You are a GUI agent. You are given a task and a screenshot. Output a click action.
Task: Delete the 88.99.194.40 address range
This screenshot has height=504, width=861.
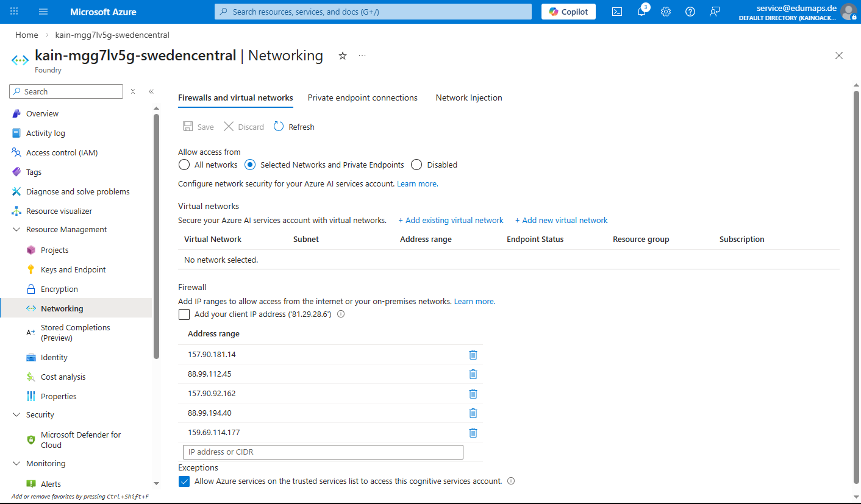click(473, 413)
